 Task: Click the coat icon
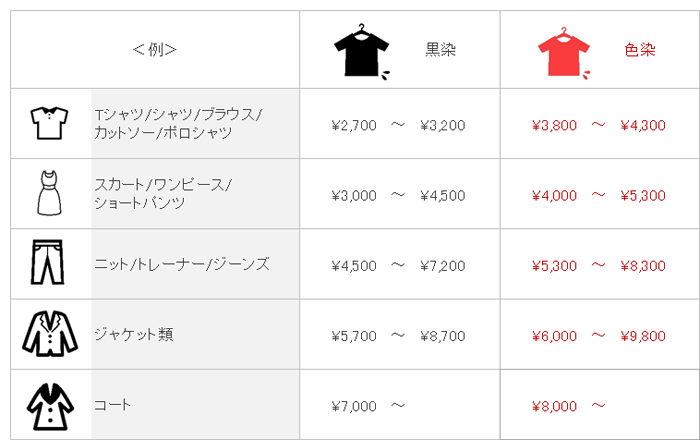49,405
